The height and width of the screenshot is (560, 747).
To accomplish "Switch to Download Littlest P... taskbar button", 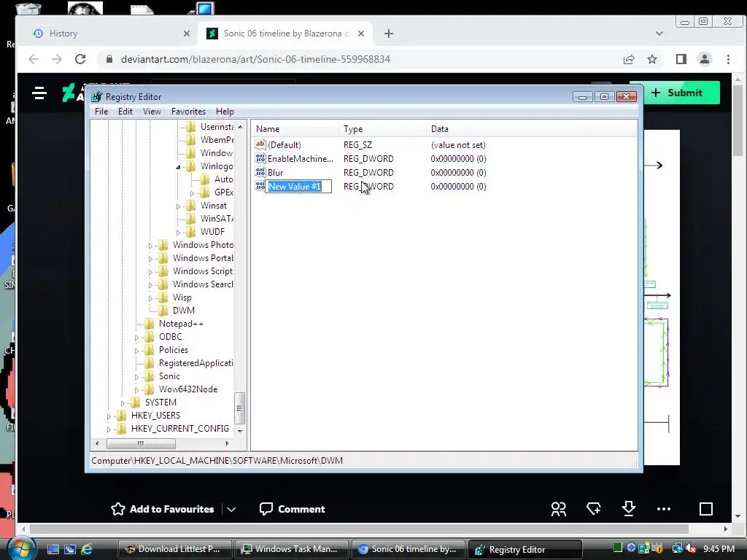I will pos(175,549).
